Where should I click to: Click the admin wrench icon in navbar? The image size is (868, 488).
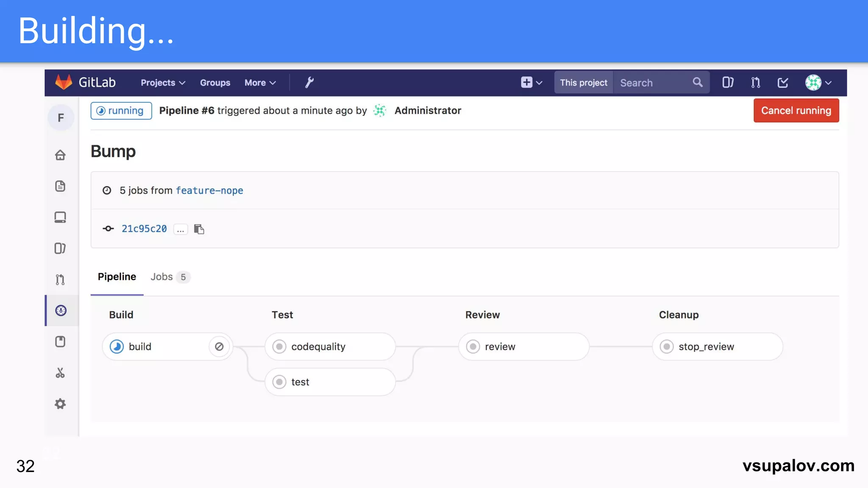coord(309,82)
